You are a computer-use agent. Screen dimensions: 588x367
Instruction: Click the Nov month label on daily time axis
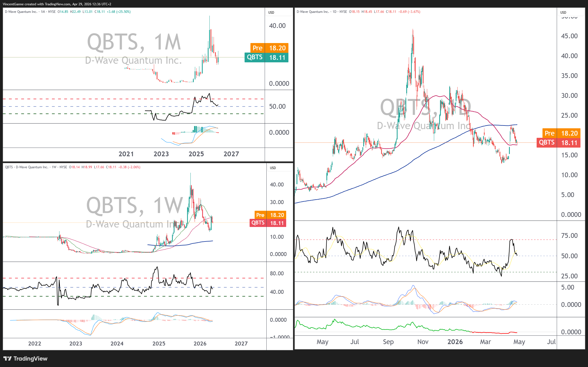point(423,342)
